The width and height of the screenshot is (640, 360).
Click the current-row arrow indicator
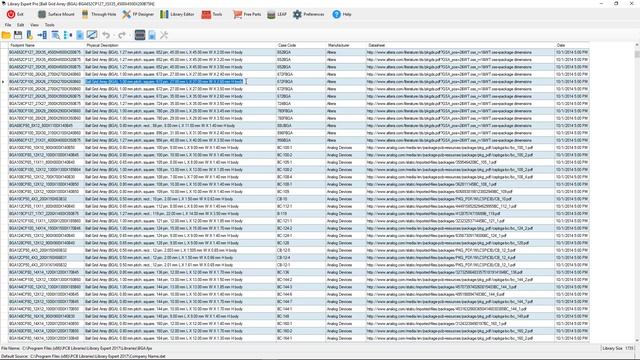(4, 82)
